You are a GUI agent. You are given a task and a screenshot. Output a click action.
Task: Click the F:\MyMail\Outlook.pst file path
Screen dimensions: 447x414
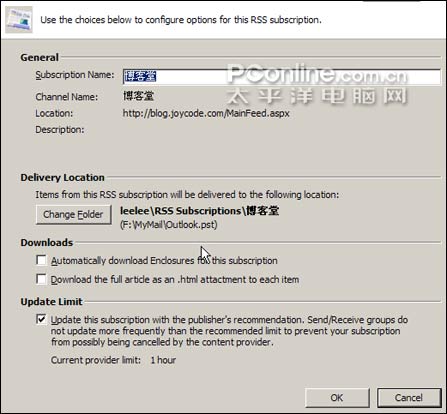(x=169, y=225)
